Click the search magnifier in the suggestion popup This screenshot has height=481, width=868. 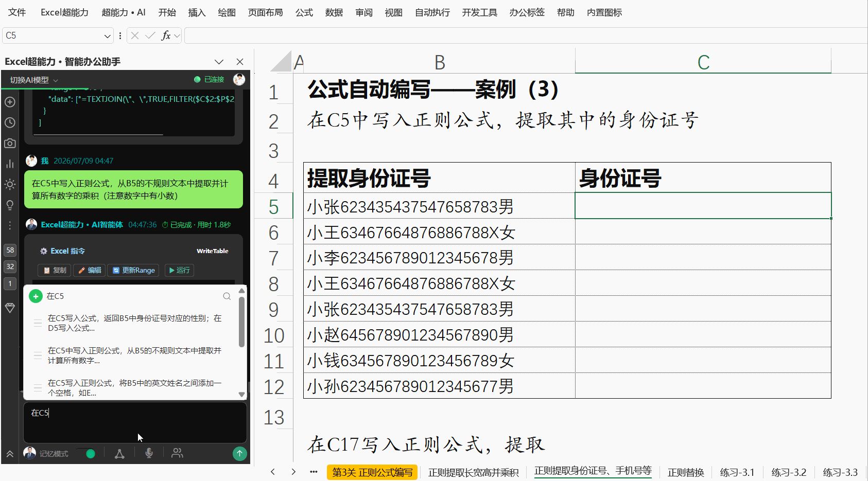click(x=227, y=296)
